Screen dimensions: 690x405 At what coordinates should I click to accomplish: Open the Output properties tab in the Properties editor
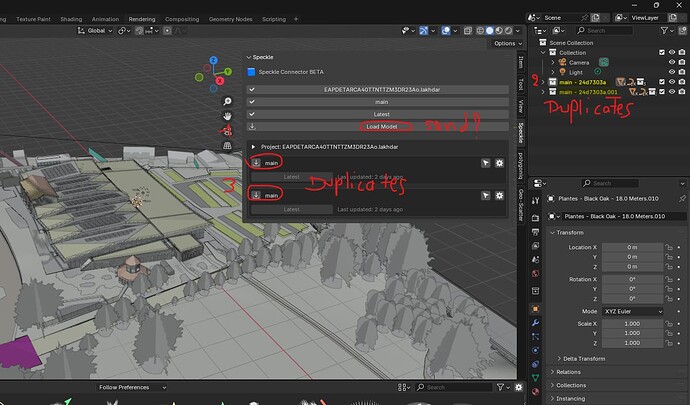pos(536,232)
